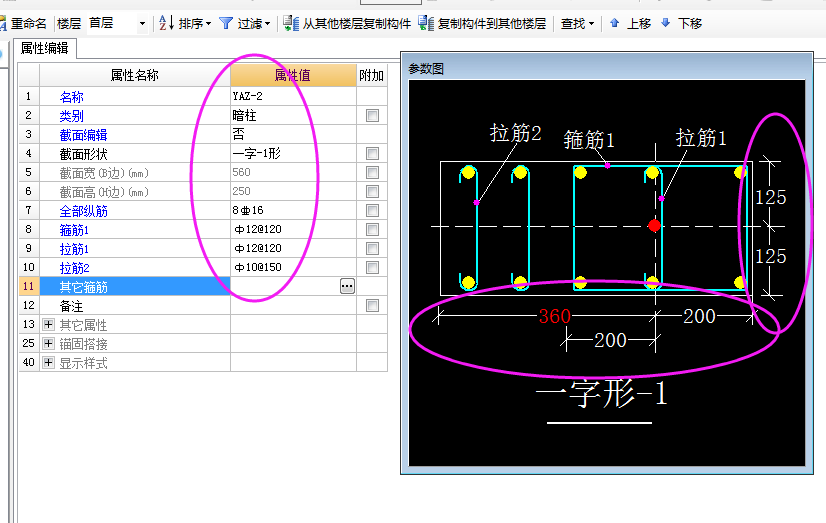Click the 复制构件到其他楼层 icon

(426, 23)
